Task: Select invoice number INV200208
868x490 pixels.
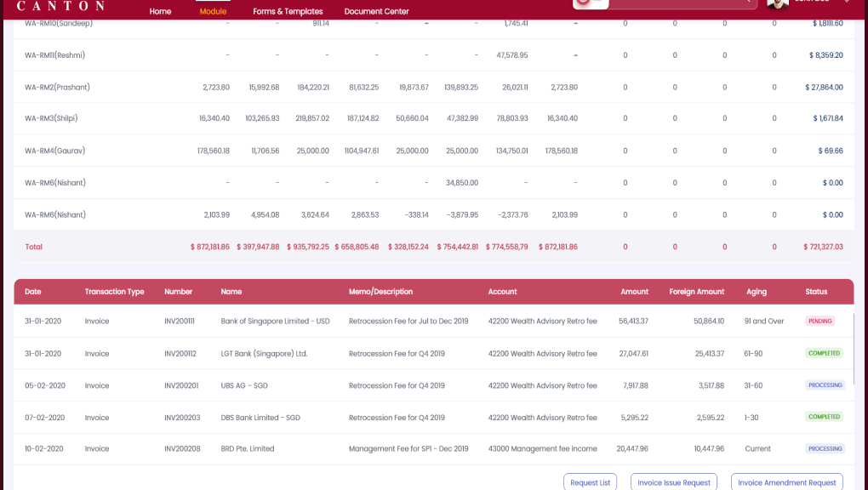Action: tap(182, 448)
